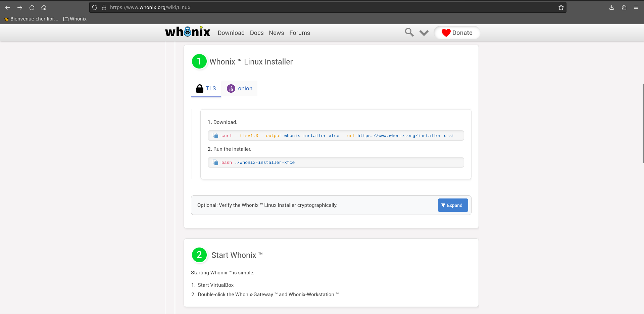Open the site search magnifier
The width and height of the screenshot is (644, 314).
[x=409, y=32]
